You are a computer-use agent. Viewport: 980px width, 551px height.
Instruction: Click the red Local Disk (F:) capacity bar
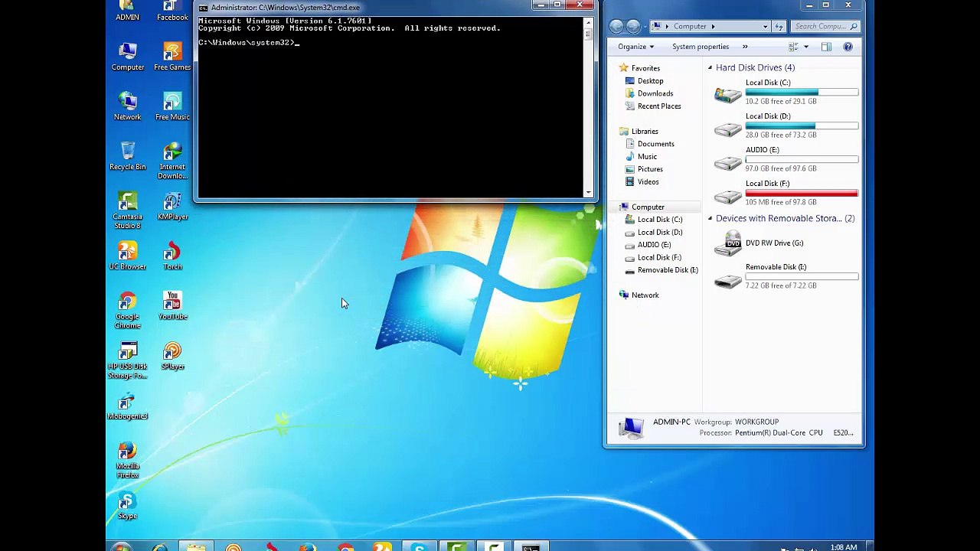[802, 194]
